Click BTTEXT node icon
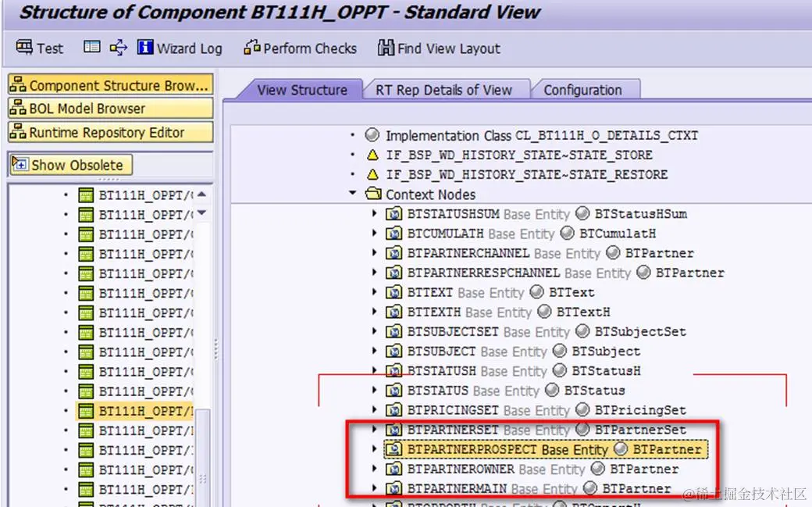 click(x=394, y=292)
